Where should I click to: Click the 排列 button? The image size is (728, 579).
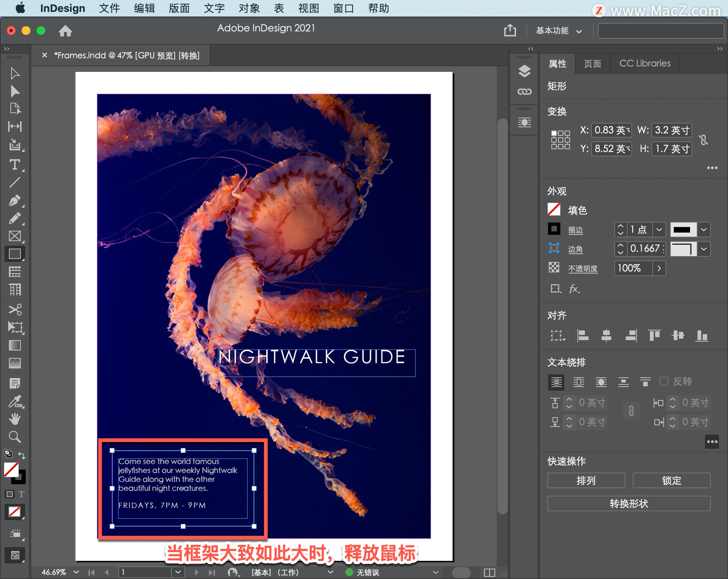coord(586,480)
